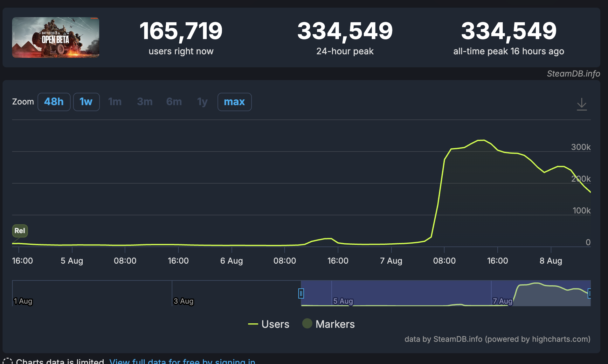Image resolution: width=608 pixels, height=364 pixels.
Task: Click the Rel release marker badge
Action: click(x=20, y=231)
